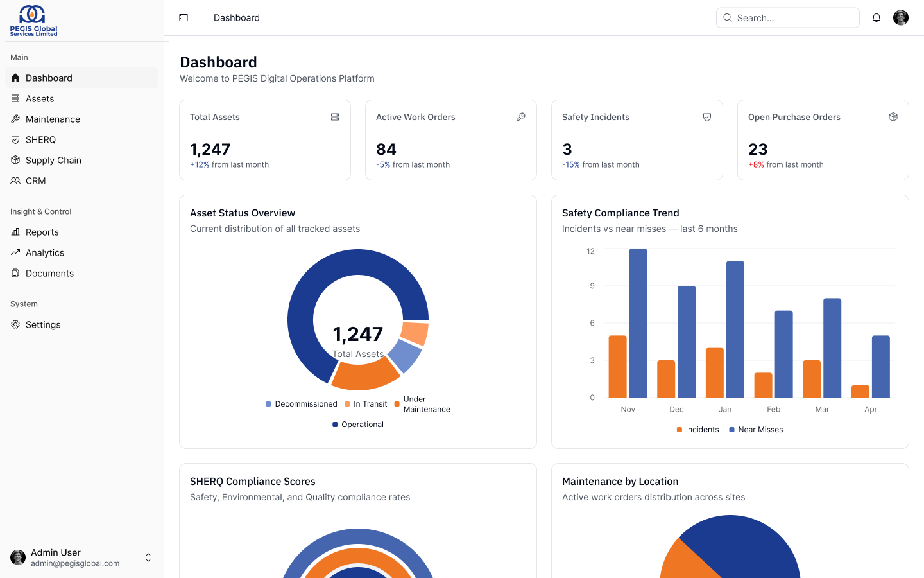Click the Reports bar chart icon
This screenshot has height=578, width=924.
[15, 232]
